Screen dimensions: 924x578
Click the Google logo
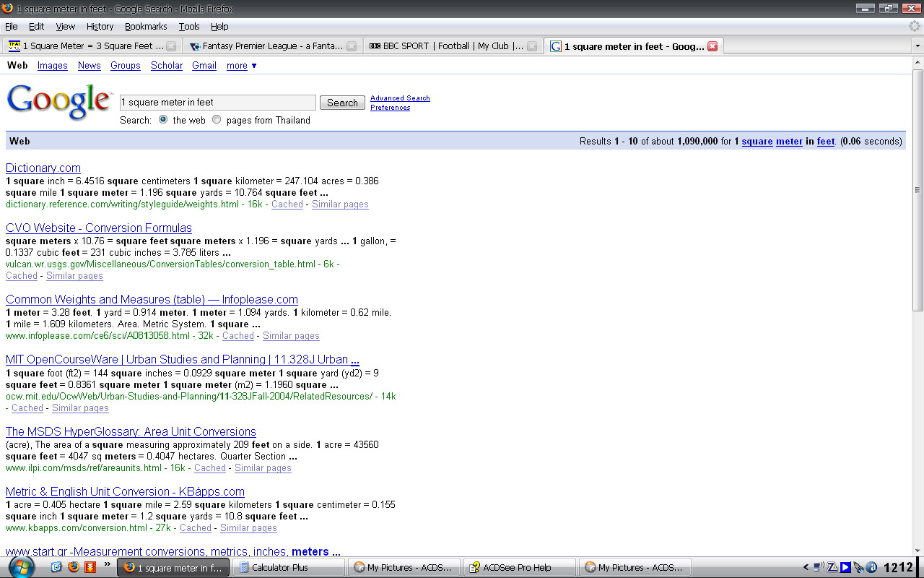click(x=59, y=102)
